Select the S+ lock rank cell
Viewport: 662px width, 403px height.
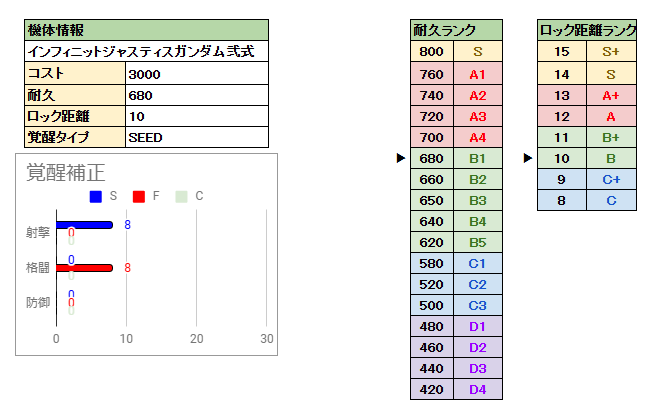(611, 51)
